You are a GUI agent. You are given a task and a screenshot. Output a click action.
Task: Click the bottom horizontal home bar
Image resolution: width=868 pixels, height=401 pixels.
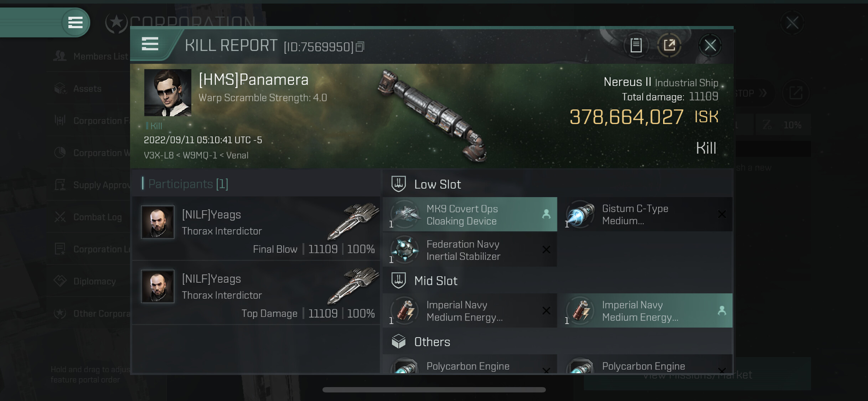[x=434, y=390]
